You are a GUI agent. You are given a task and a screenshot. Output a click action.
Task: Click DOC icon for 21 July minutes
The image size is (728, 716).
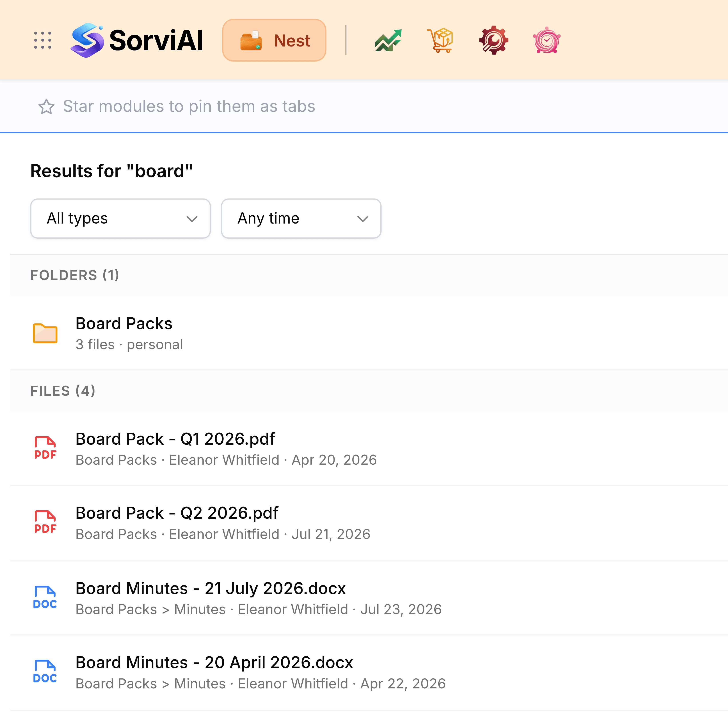[45, 597]
